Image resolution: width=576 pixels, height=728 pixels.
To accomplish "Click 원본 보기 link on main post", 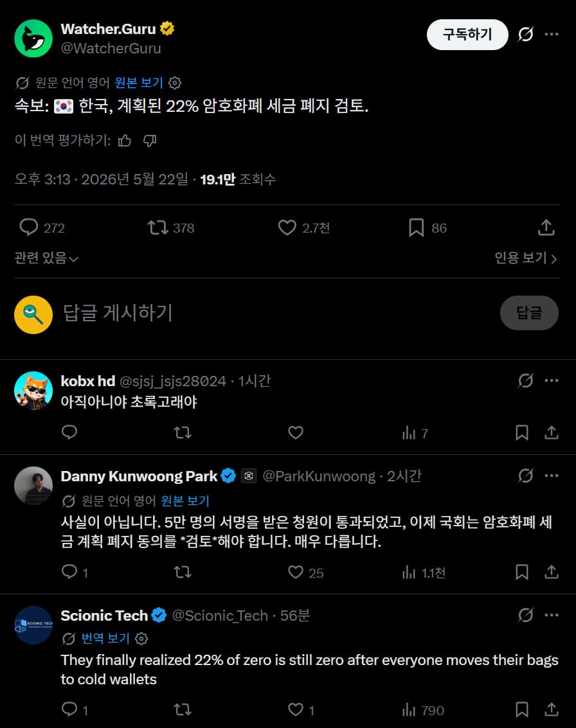I will coord(139,83).
